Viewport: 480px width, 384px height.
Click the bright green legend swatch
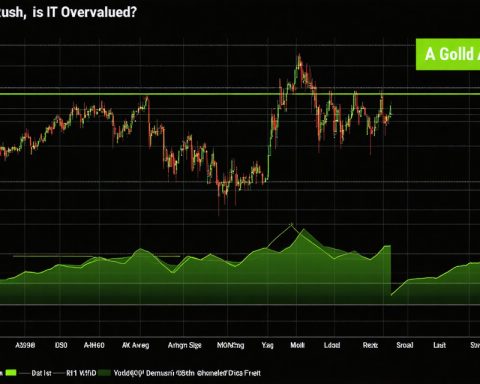[10, 373]
